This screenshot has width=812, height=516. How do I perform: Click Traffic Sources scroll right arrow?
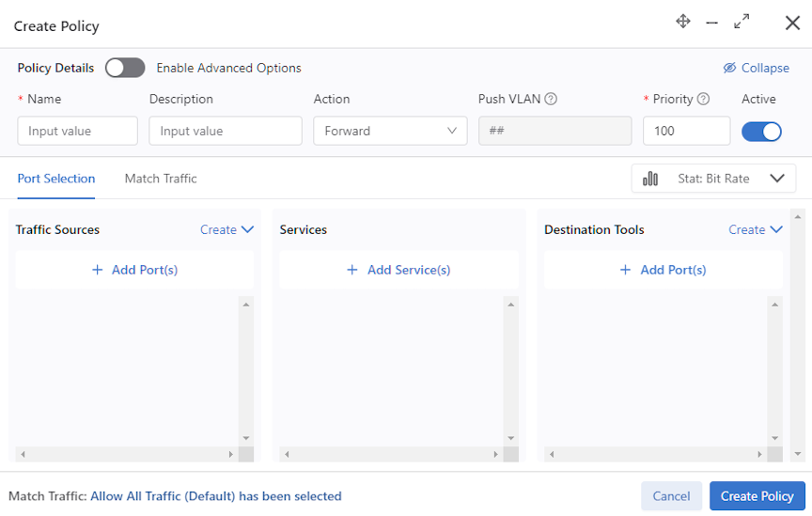click(231, 454)
